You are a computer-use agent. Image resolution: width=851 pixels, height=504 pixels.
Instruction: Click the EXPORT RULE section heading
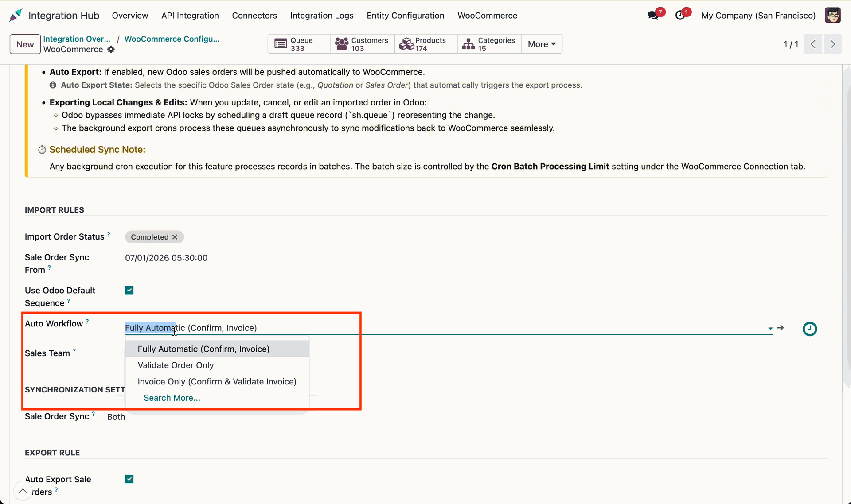click(x=52, y=453)
